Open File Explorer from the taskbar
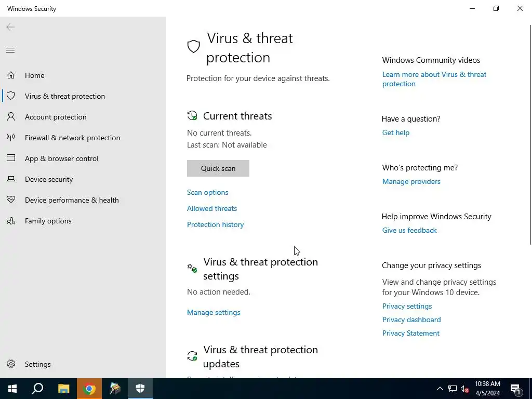 coord(63,389)
